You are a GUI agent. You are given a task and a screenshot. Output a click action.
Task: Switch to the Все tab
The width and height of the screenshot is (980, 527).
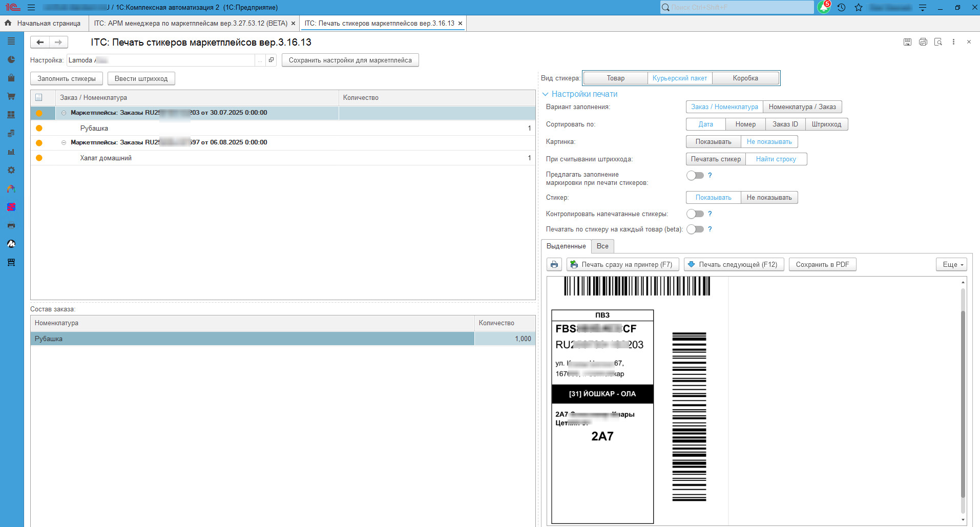click(x=602, y=246)
